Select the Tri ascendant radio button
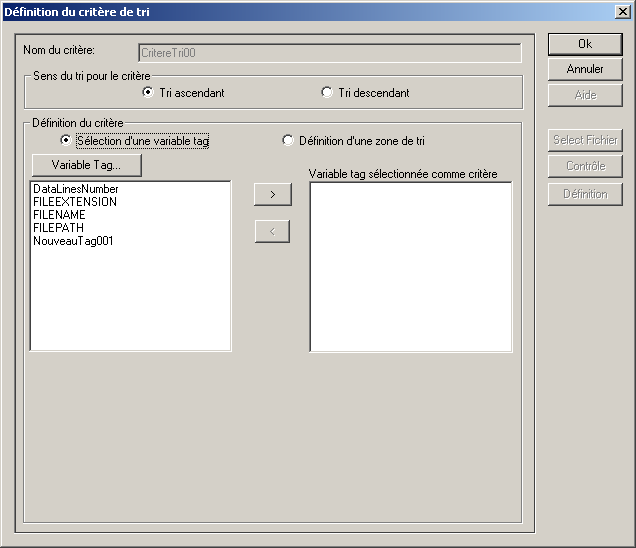Image resolution: width=636 pixels, height=548 pixels. 148,93
